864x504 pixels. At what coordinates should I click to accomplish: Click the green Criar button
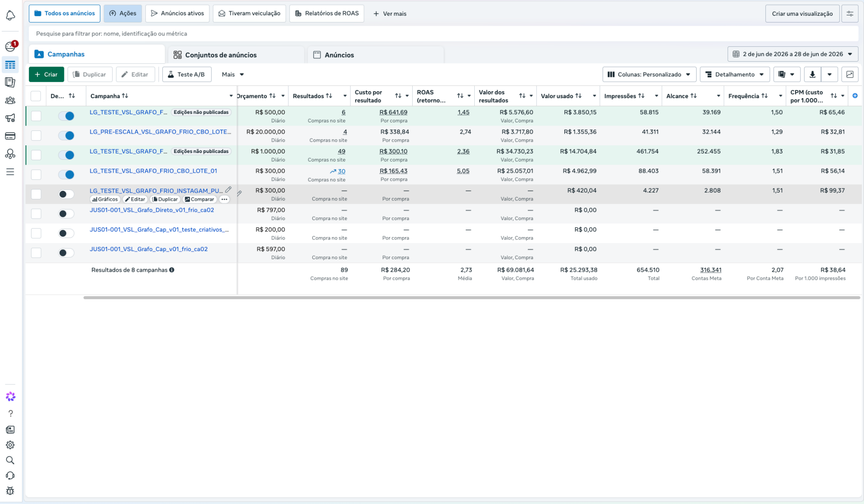click(46, 74)
